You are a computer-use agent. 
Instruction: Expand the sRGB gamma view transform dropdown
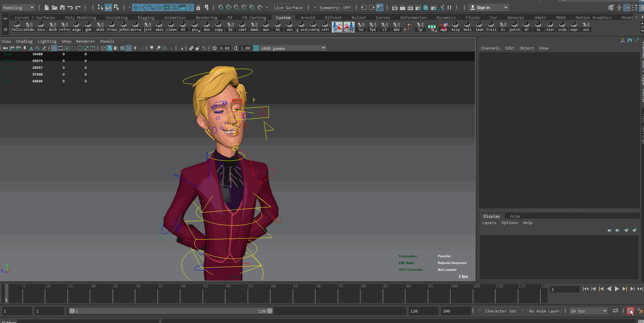point(323,48)
